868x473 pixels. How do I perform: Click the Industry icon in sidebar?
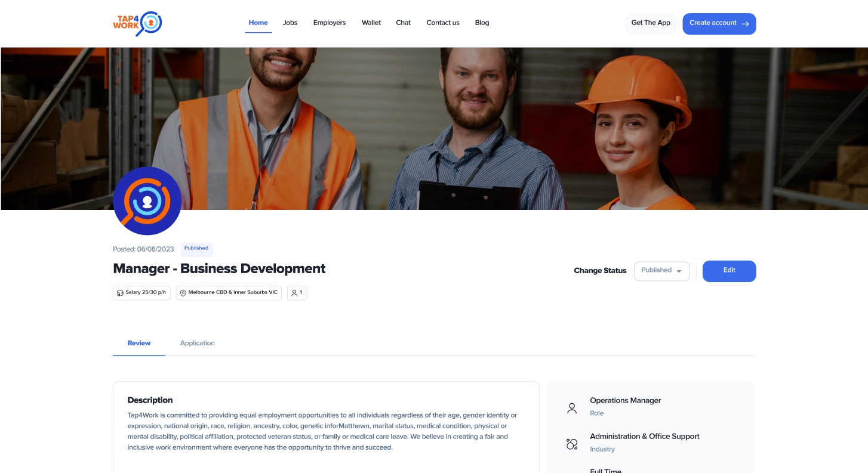tap(572, 444)
